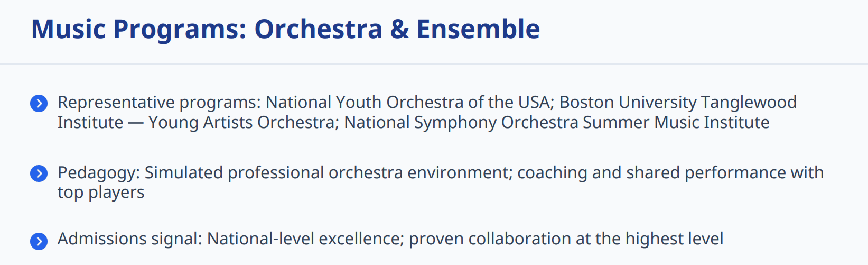The height and width of the screenshot is (265, 868).
Task: Click the words top players
Action: pyautogui.click(x=101, y=193)
